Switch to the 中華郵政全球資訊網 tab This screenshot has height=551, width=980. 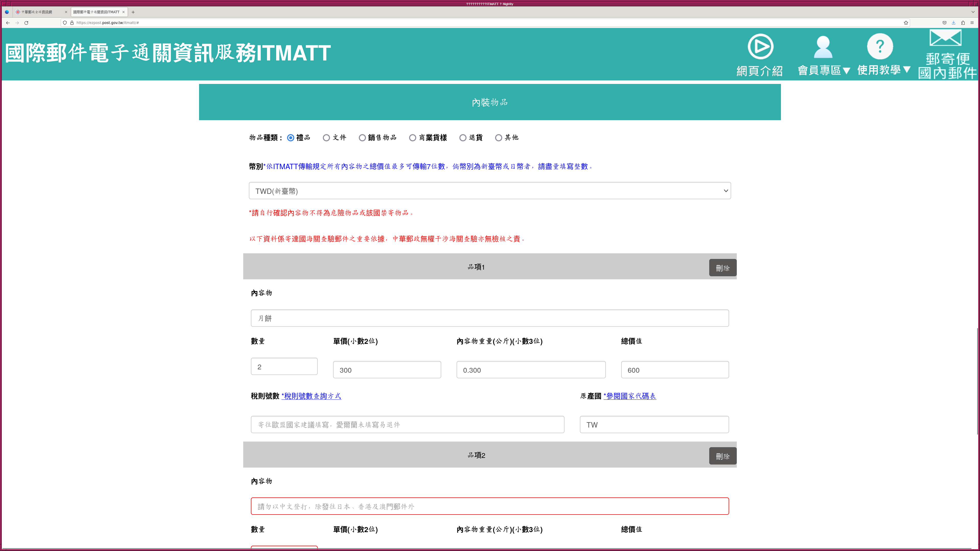click(x=37, y=12)
